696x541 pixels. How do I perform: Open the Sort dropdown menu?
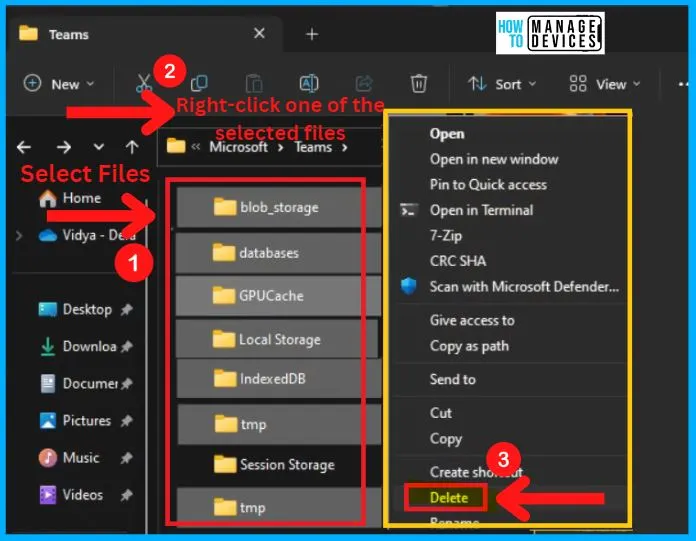502,84
